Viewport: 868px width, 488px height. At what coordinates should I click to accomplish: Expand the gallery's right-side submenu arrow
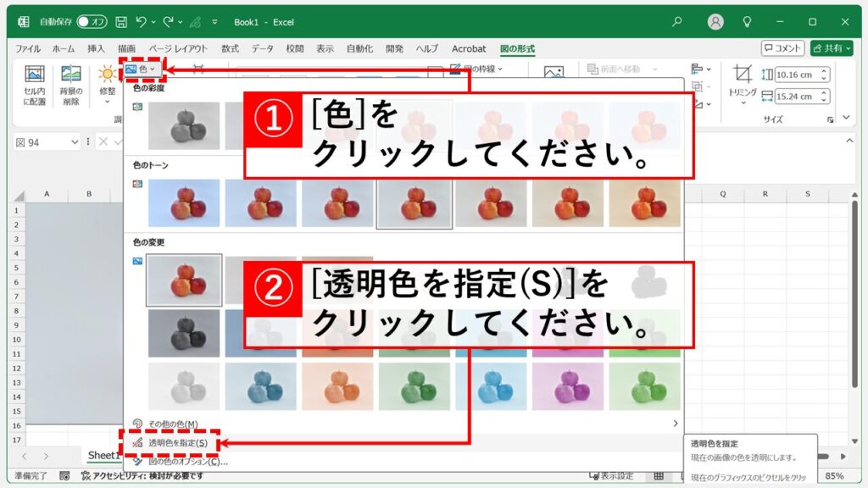676,422
